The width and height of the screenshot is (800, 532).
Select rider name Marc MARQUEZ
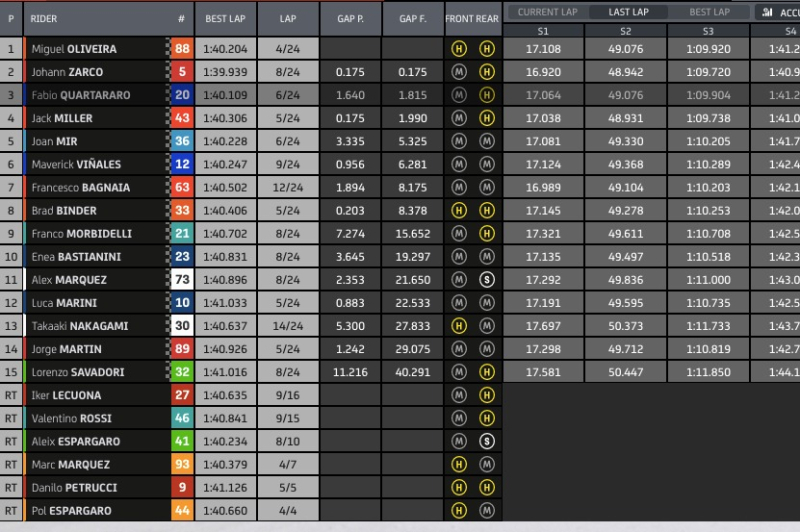[x=69, y=465]
